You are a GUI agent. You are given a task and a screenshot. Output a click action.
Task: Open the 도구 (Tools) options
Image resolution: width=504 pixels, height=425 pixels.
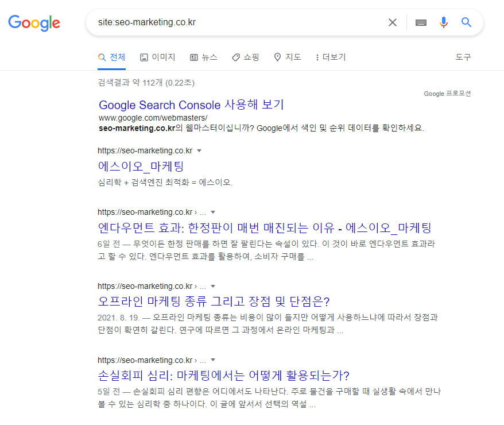click(463, 57)
